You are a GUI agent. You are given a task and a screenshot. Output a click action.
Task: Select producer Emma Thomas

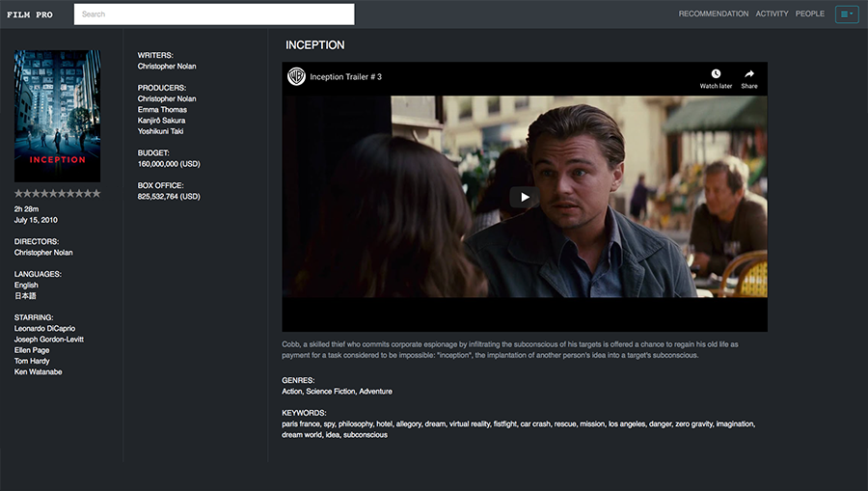[x=162, y=110]
